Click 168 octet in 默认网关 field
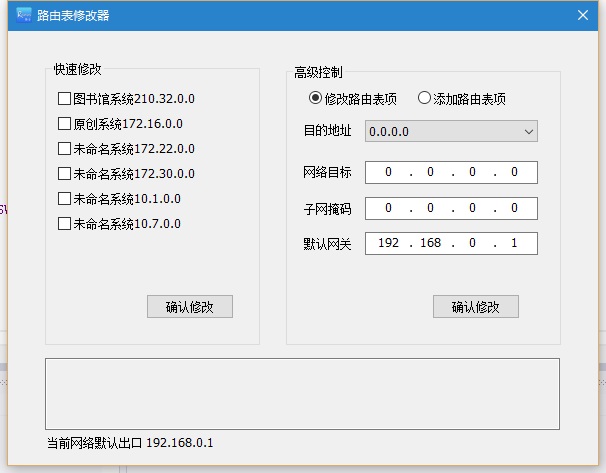Screen dimensions: 606x473 [x=431, y=243]
